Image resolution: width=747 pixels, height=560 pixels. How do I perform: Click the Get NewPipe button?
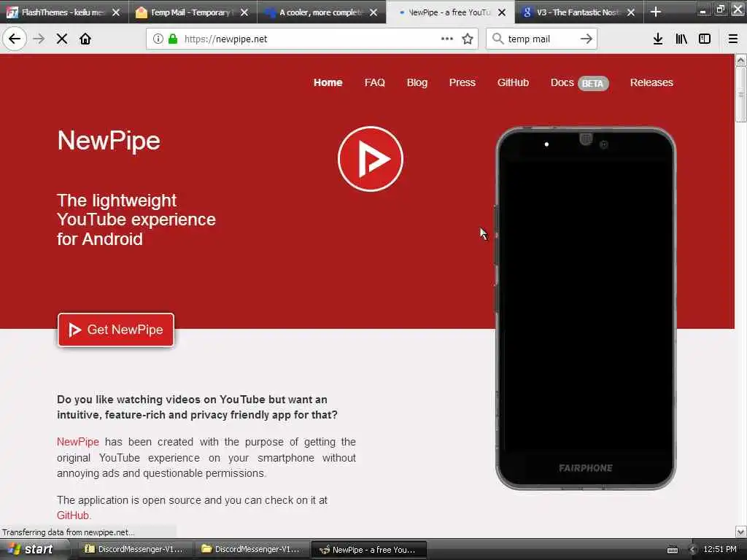[x=116, y=330]
